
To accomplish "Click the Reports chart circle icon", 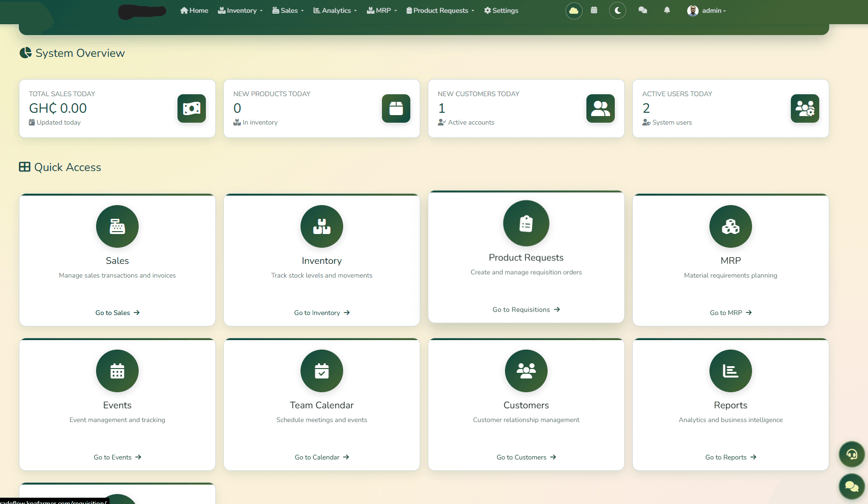I will pyautogui.click(x=731, y=371).
